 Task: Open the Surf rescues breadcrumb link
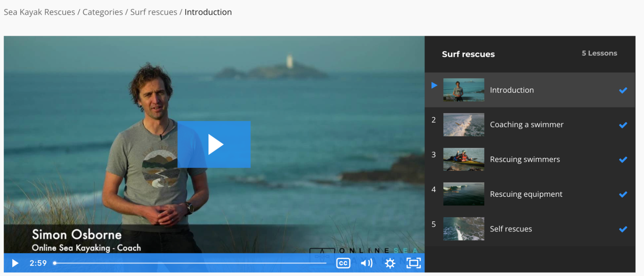[154, 12]
